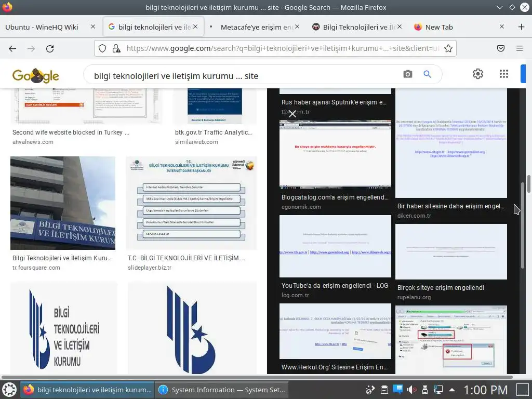Open network connections tray icon
Viewport: 532px width, 399px height.
click(x=438, y=390)
